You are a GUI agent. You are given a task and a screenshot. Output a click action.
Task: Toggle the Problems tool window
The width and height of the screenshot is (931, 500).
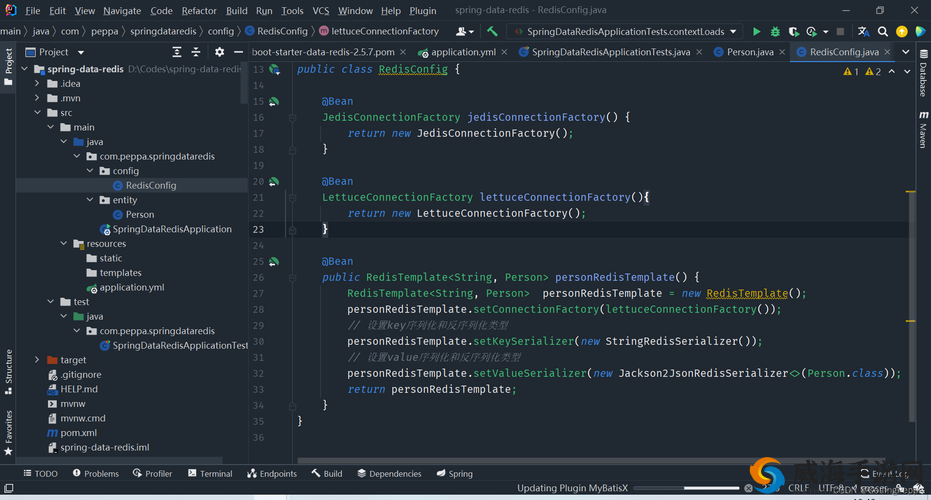(96, 473)
